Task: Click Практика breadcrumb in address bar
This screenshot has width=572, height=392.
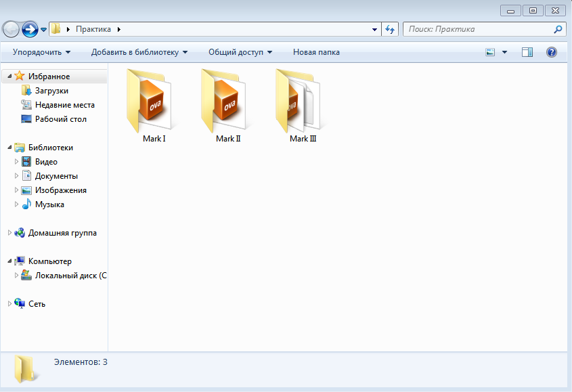Action: pos(93,29)
